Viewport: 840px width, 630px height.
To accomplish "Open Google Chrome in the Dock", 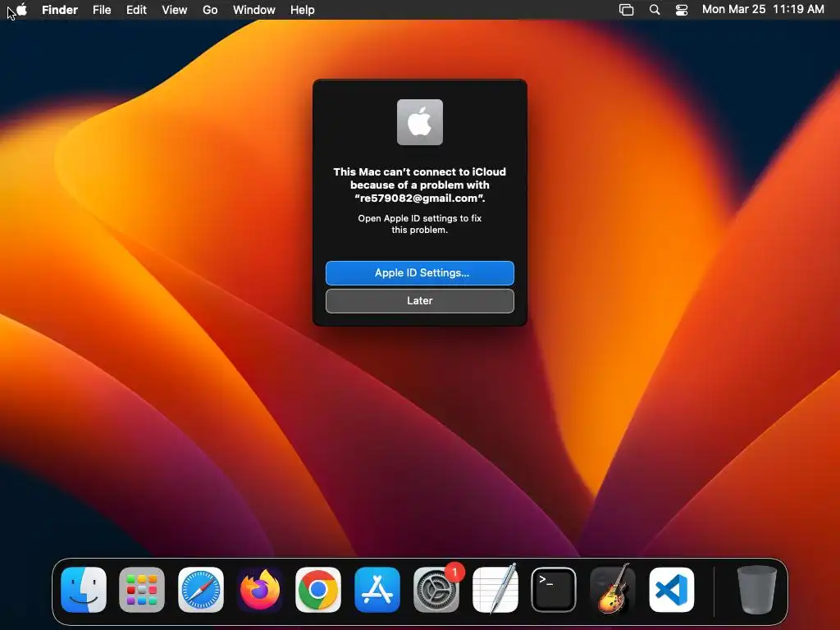I will coord(318,590).
